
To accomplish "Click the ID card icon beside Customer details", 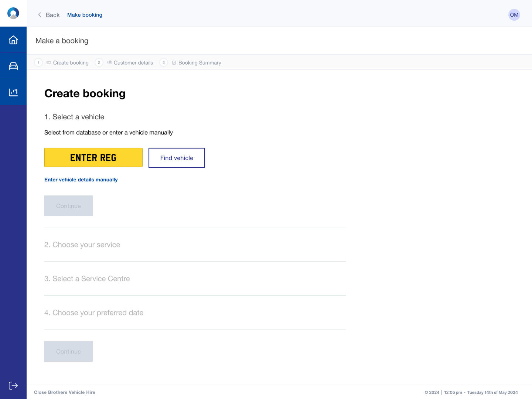I will [109, 62].
